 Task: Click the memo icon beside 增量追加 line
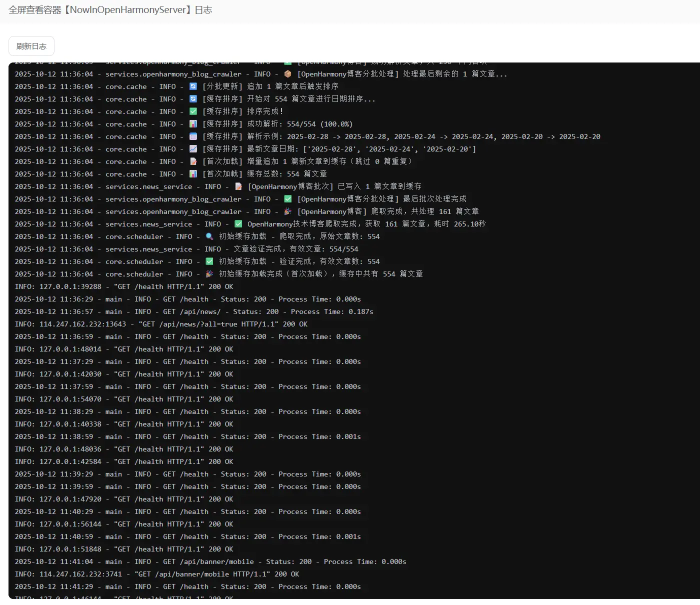[193, 161]
